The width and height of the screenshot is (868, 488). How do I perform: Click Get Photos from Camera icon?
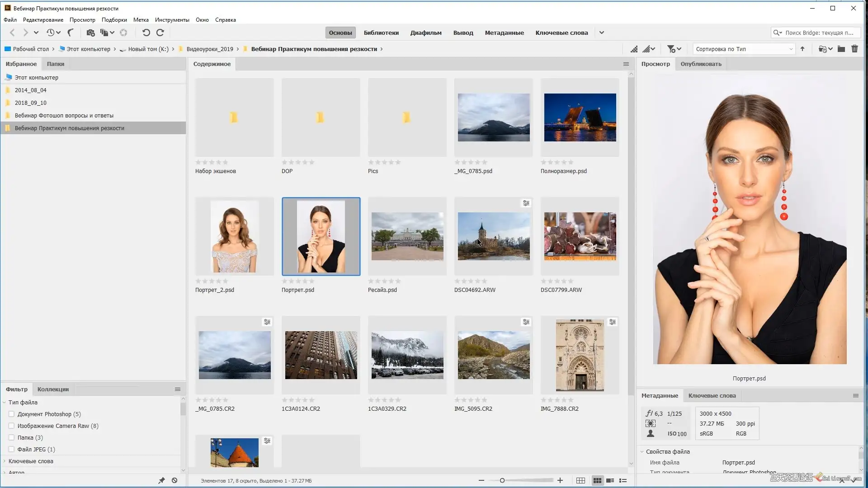pos(90,33)
